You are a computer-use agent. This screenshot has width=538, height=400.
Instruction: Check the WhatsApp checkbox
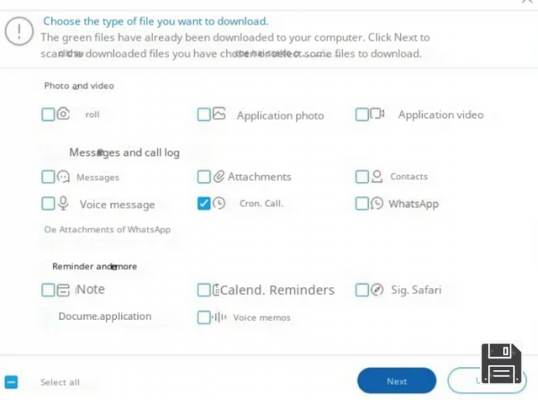[362, 203]
